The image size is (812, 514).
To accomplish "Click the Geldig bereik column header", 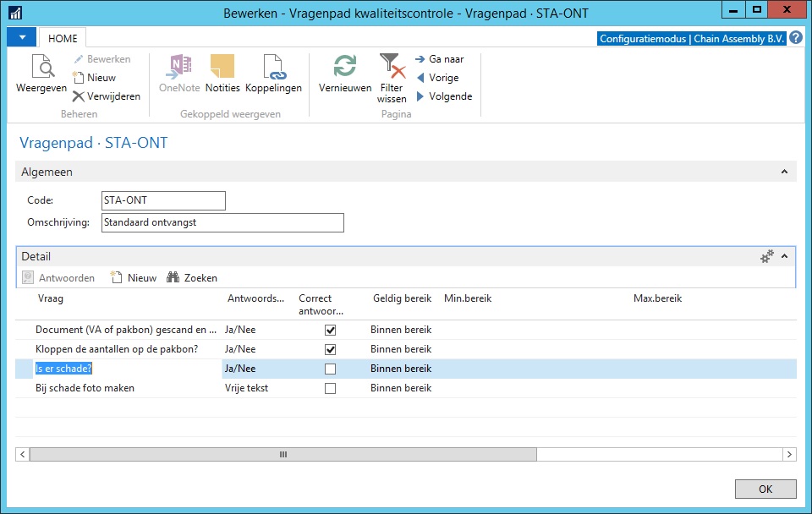I will point(402,298).
